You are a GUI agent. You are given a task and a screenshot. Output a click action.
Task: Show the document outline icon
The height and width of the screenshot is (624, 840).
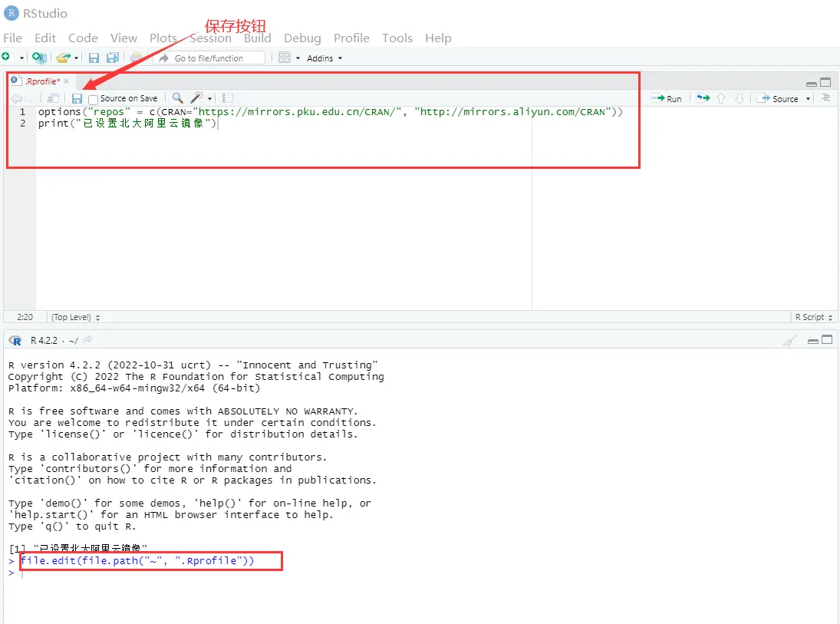tap(825, 98)
